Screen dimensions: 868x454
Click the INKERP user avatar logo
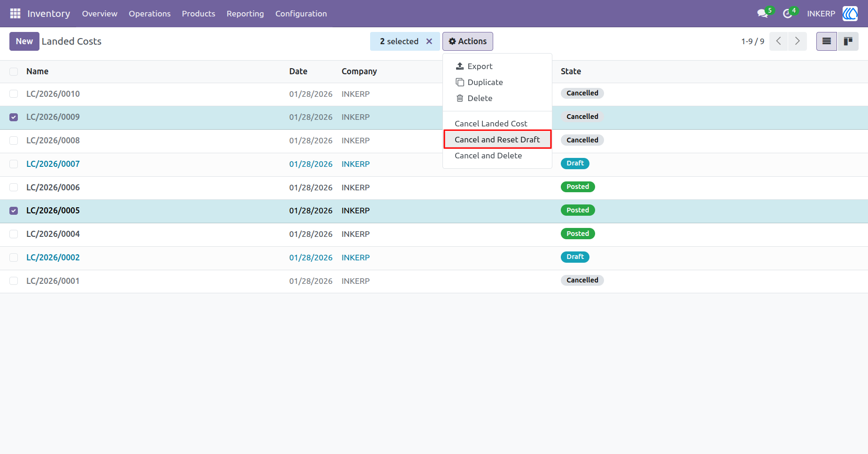[850, 14]
